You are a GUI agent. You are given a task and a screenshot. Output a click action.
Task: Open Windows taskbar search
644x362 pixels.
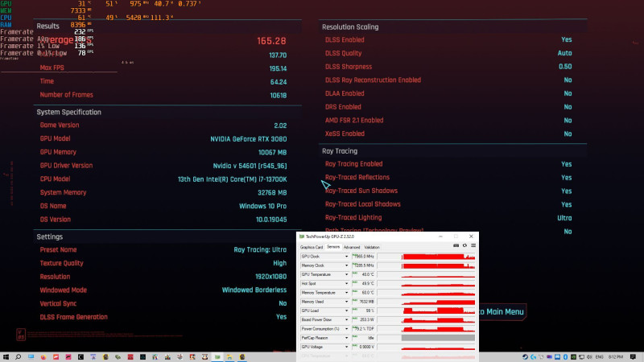pyautogui.click(x=18, y=357)
